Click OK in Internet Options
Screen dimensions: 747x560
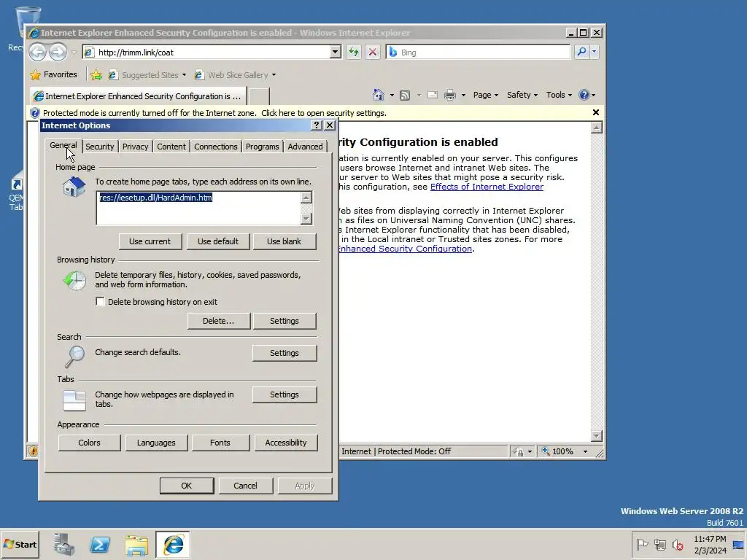pyautogui.click(x=186, y=486)
